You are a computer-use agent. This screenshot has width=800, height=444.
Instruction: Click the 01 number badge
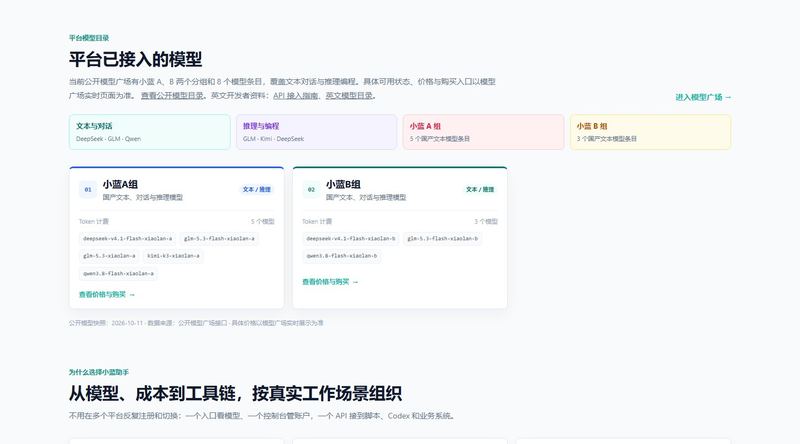[x=88, y=189]
